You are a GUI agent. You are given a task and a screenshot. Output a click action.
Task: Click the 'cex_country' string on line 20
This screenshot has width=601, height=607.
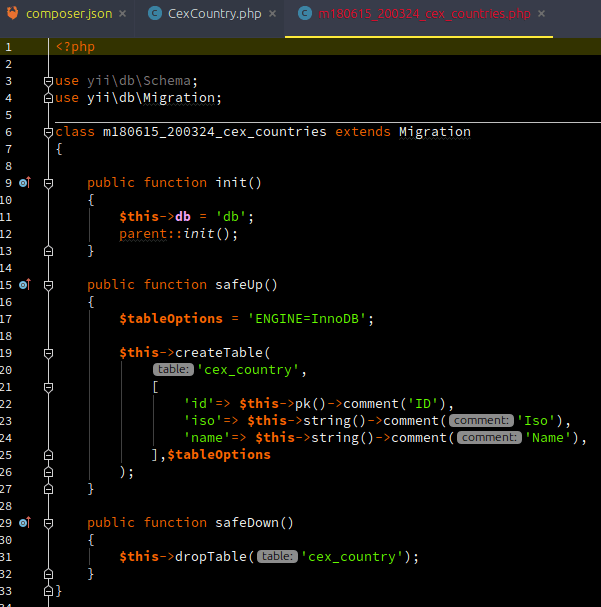248,369
